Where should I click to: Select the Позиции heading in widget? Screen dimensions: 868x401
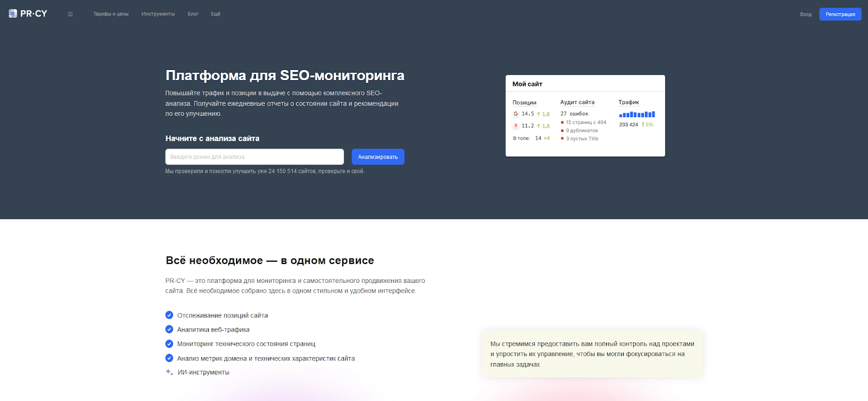click(524, 102)
